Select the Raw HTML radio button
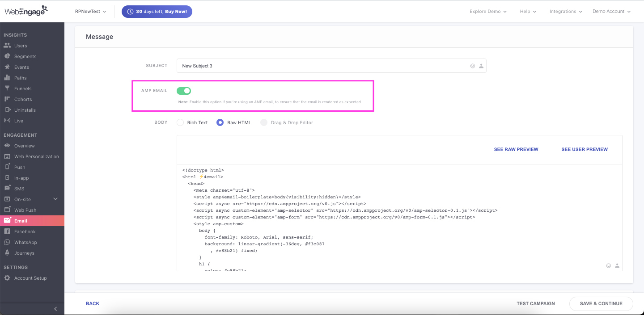644x315 pixels. tap(220, 122)
